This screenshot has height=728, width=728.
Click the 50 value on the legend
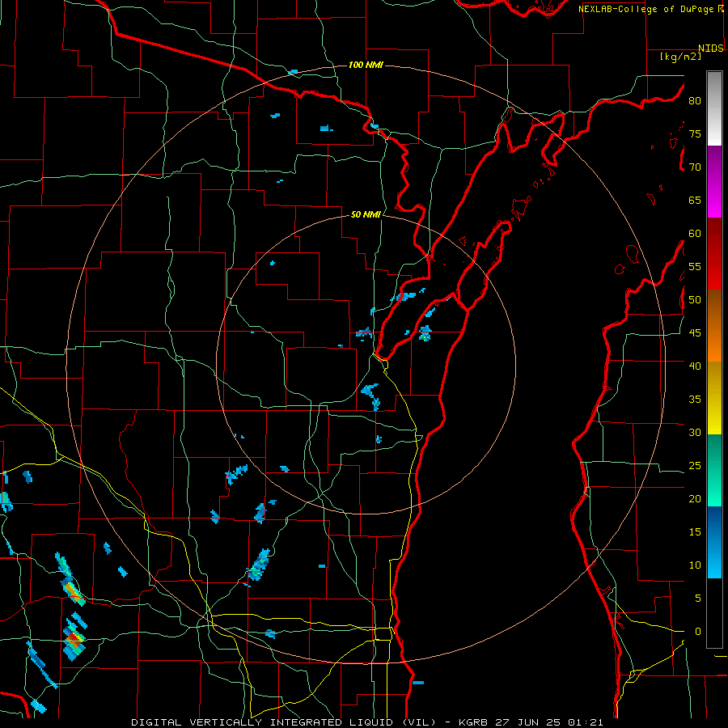tap(695, 300)
